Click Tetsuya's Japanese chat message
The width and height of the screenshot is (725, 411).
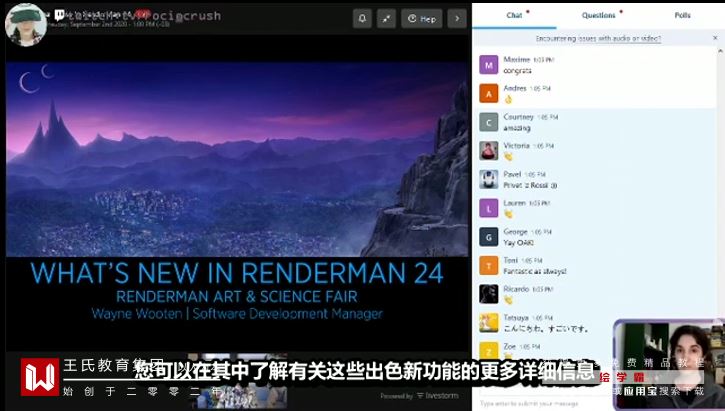pyautogui.click(x=546, y=329)
